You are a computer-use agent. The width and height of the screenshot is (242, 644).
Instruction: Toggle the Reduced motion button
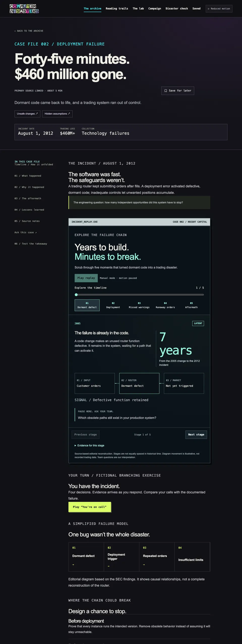pos(219,9)
